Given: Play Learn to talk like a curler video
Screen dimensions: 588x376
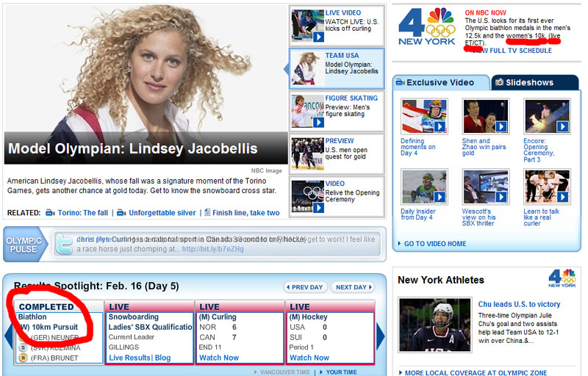Looking at the screenshot, I should [547, 187].
